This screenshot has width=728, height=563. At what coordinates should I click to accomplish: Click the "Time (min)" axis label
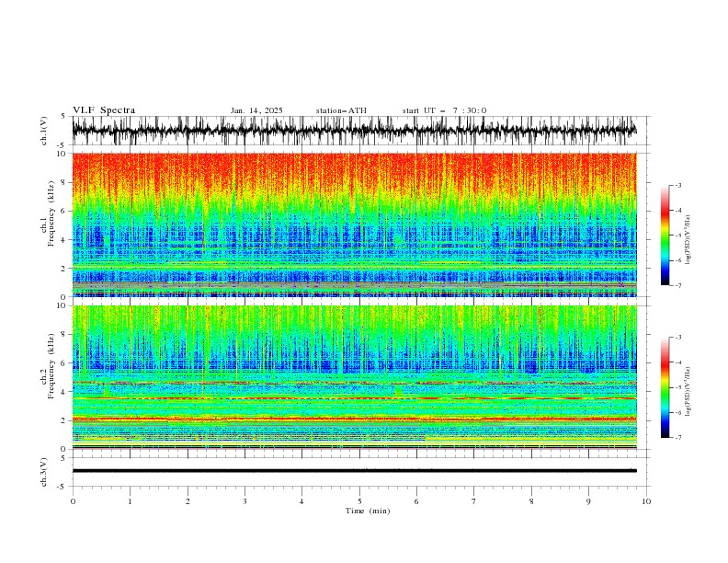[368, 511]
